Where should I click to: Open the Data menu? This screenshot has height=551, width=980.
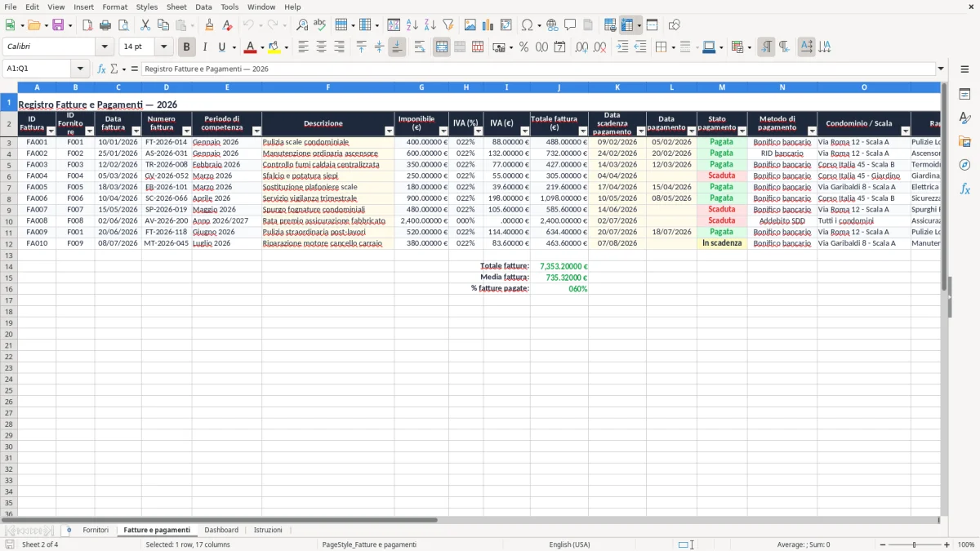203,7
